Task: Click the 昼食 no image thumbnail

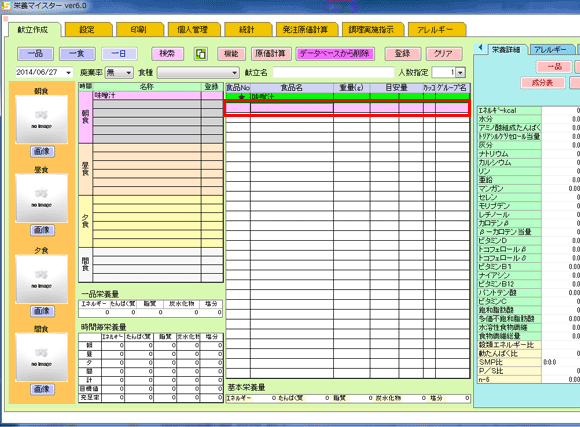Action: [41, 198]
